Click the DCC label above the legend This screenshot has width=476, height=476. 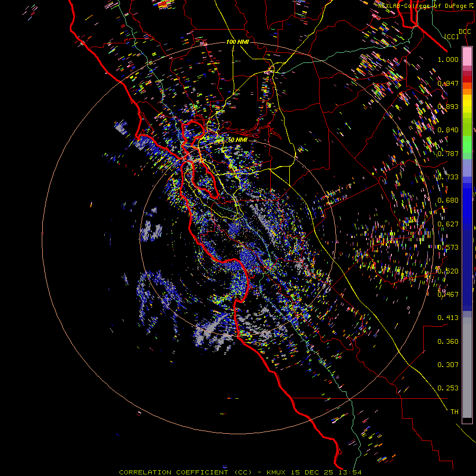click(464, 32)
